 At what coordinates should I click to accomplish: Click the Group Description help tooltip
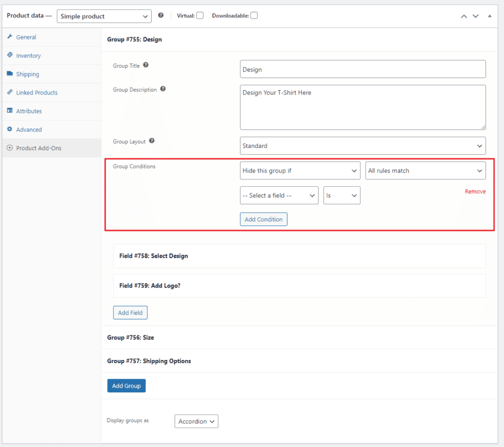pos(163,89)
